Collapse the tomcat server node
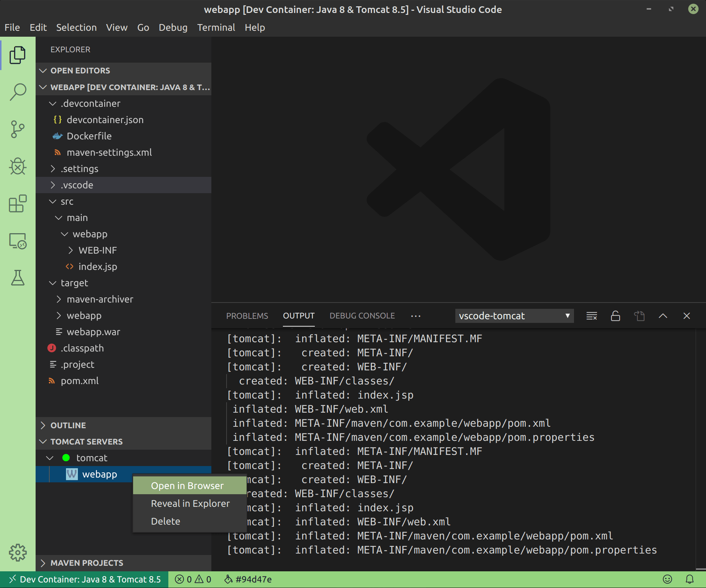 click(50, 458)
